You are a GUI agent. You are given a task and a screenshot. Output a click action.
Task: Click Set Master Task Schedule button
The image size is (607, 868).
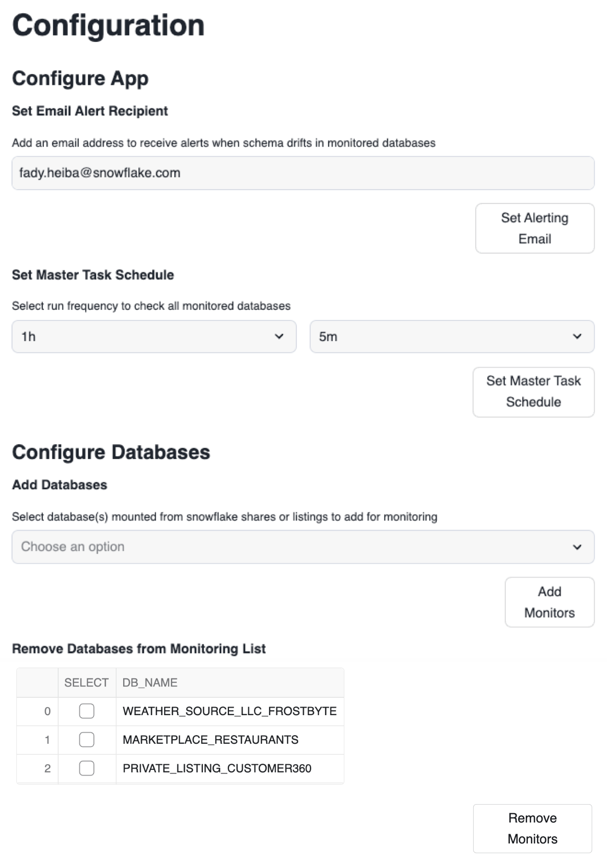(533, 392)
